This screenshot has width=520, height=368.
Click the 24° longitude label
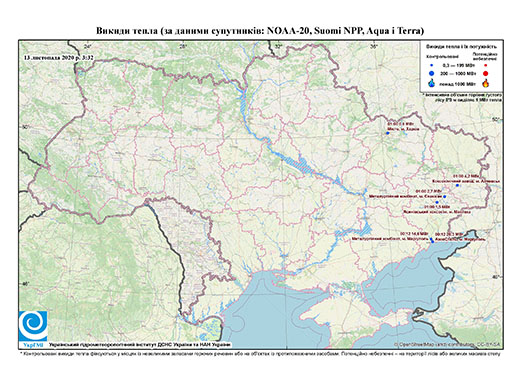[x=88, y=47]
